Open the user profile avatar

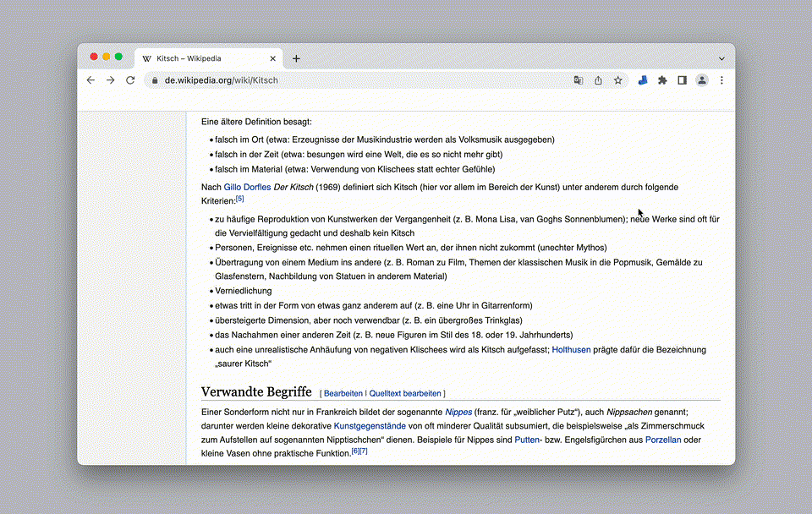pyautogui.click(x=701, y=80)
